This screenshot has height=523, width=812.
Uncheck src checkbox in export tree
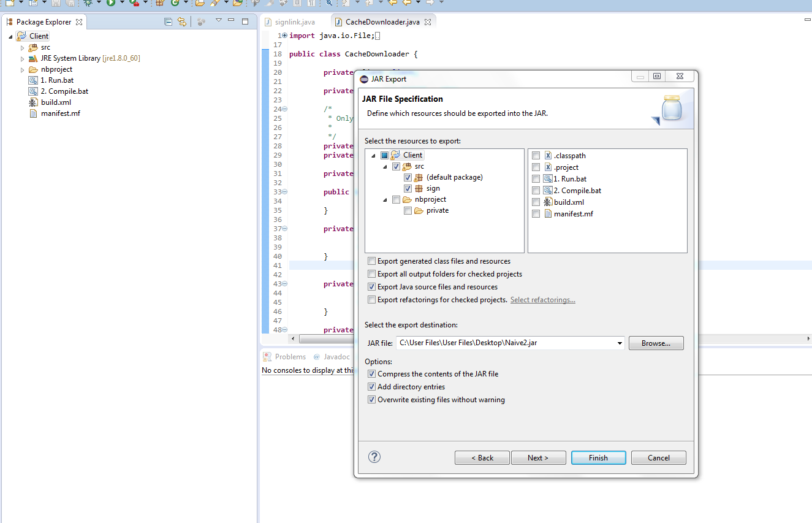tap(396, 167)
